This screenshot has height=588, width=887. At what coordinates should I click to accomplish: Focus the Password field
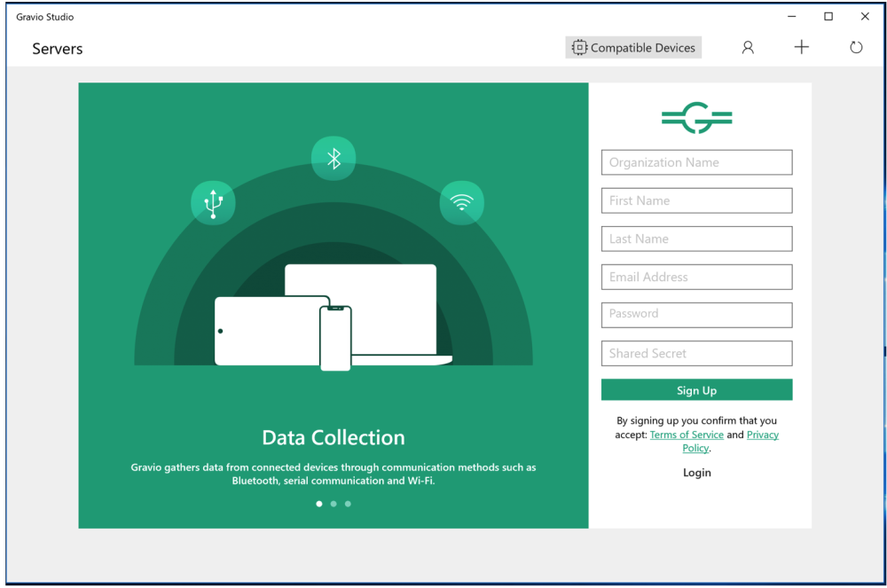point(696,315)
